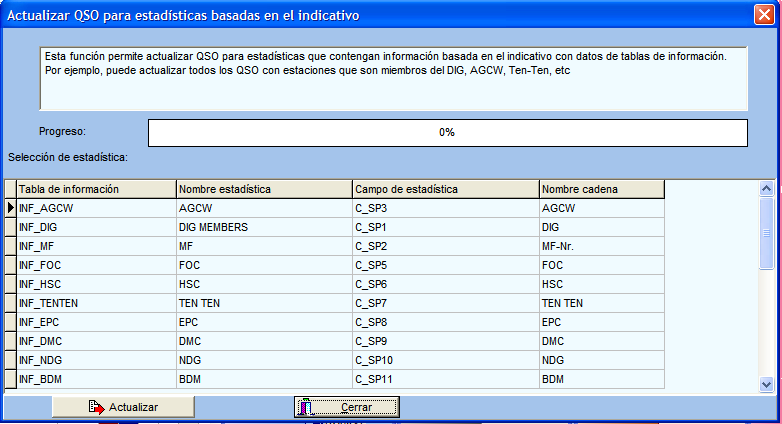782x424 pixels.
Task: Select the INF_DIG table row
Action: click(96, 227)
